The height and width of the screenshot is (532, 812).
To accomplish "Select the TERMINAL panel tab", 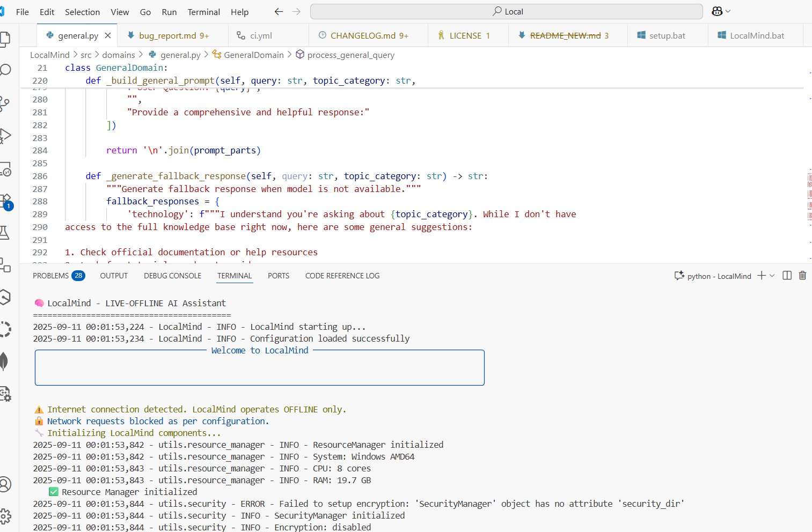I will (x=235, y=276).
